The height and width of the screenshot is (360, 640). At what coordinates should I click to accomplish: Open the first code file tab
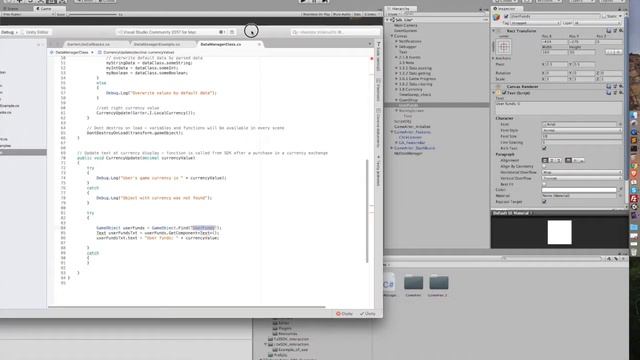pyautogui.click(x=89, y=44)
